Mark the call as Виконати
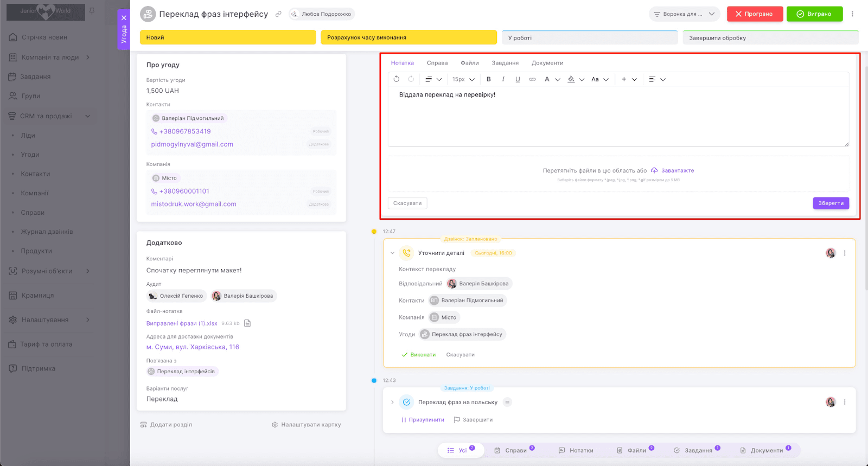Screen dimensions: 868x466 coord(418,355)
